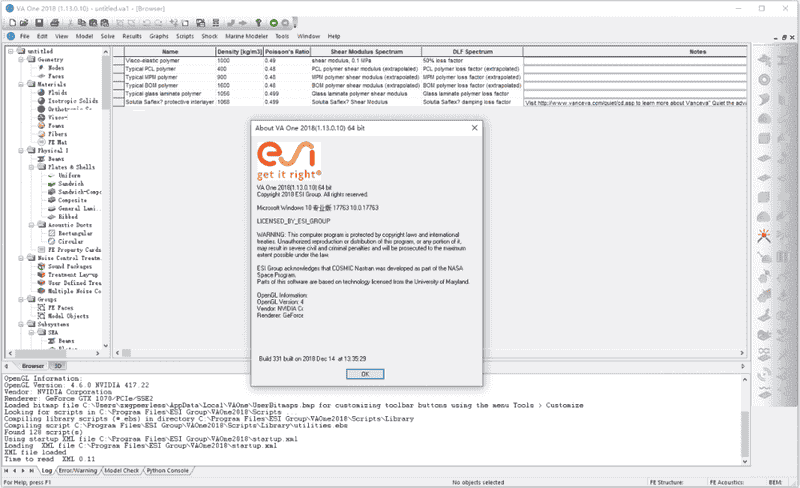Select the Model Objects group icon
The image size is (800, 488).
point(41,316)
